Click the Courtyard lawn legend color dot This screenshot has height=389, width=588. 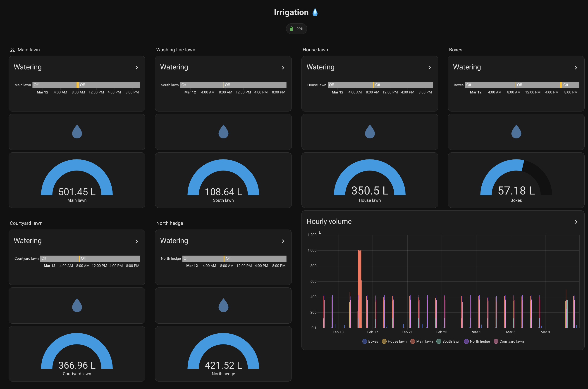click(496, 341)
